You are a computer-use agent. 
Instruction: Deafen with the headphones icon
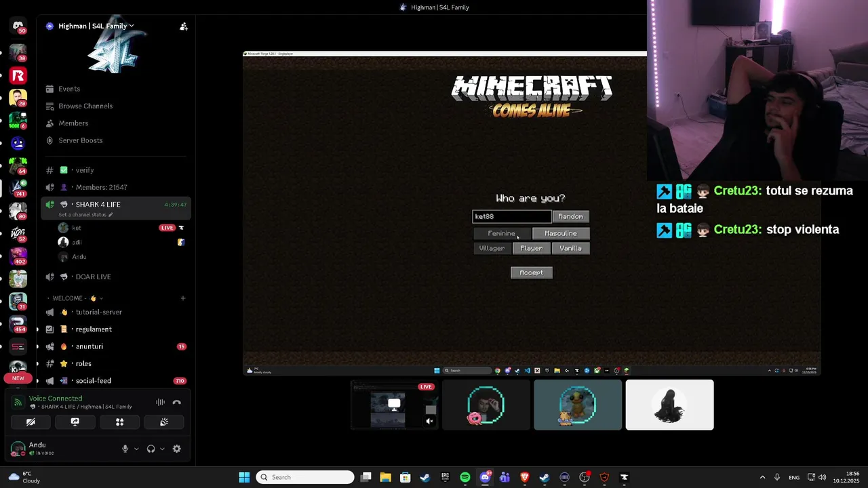[151, 449]
